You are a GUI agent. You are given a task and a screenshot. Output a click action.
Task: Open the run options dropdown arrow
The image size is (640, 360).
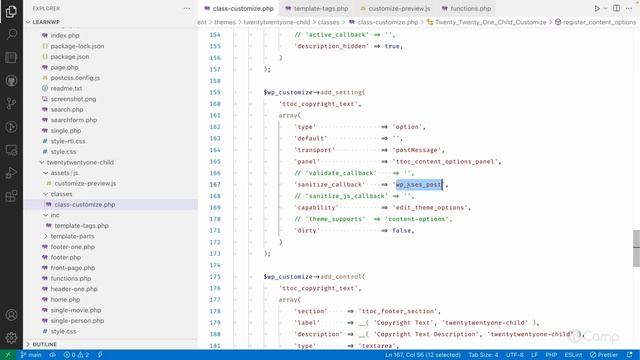605,9
